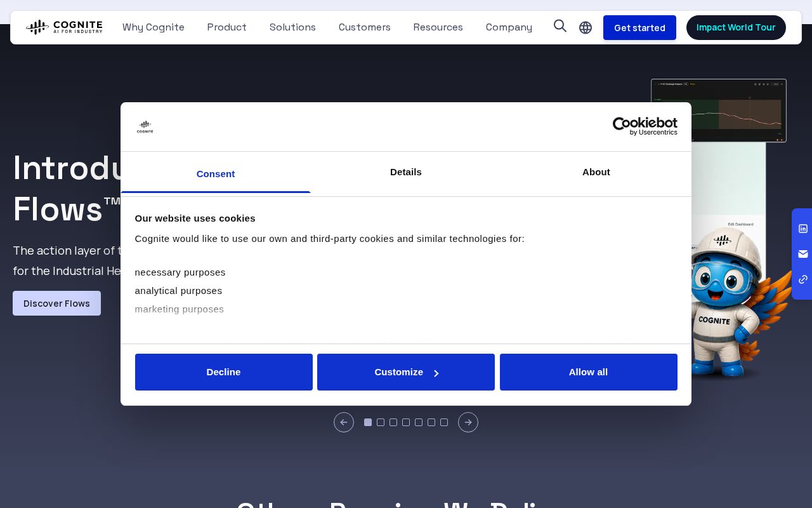Switch to the About tab
This screenshot has height=508, width=812.
click(596, 172)
